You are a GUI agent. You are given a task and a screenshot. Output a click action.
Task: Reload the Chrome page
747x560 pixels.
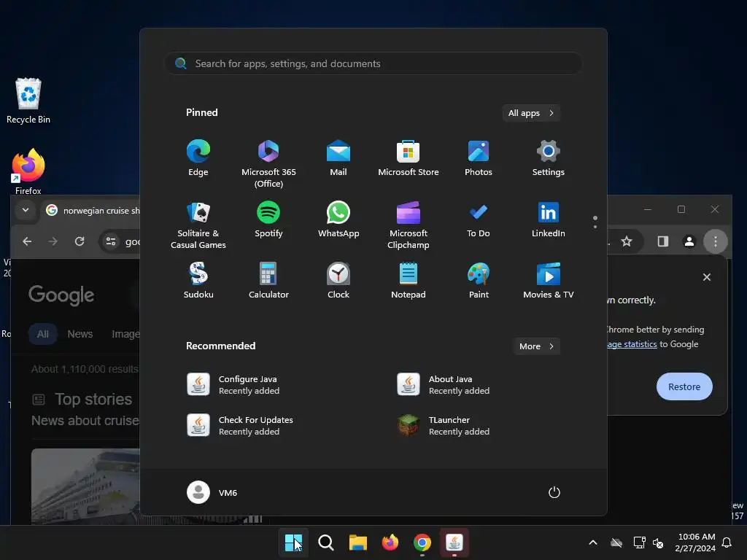(80, 241)
